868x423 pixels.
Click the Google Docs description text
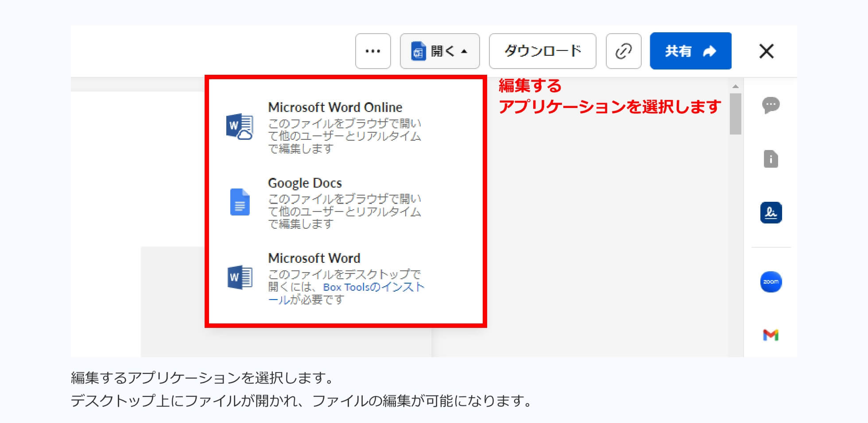coord(345,211)
